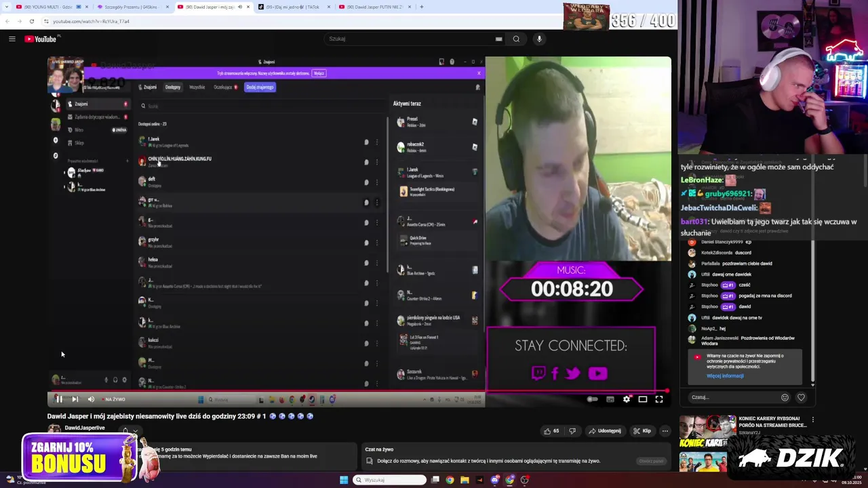Select robaczek2 under Aktywni teraz
The image size is (868, 488).
pyautogui.click(x=437, y=146)
